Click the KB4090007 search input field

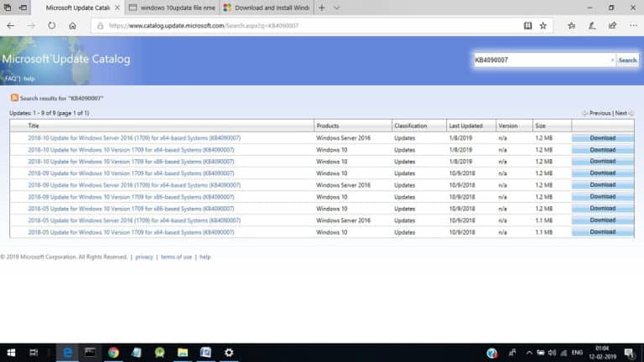(541, 60)
